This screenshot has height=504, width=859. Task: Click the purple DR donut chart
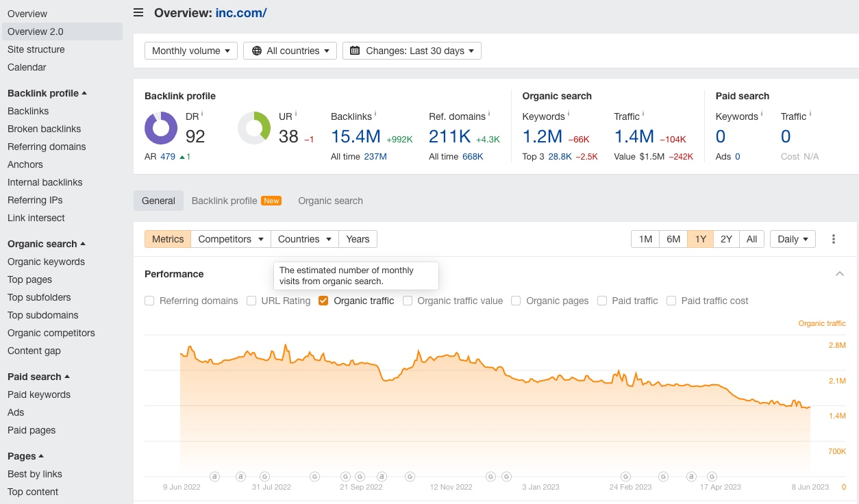click(x=161, y=128)
